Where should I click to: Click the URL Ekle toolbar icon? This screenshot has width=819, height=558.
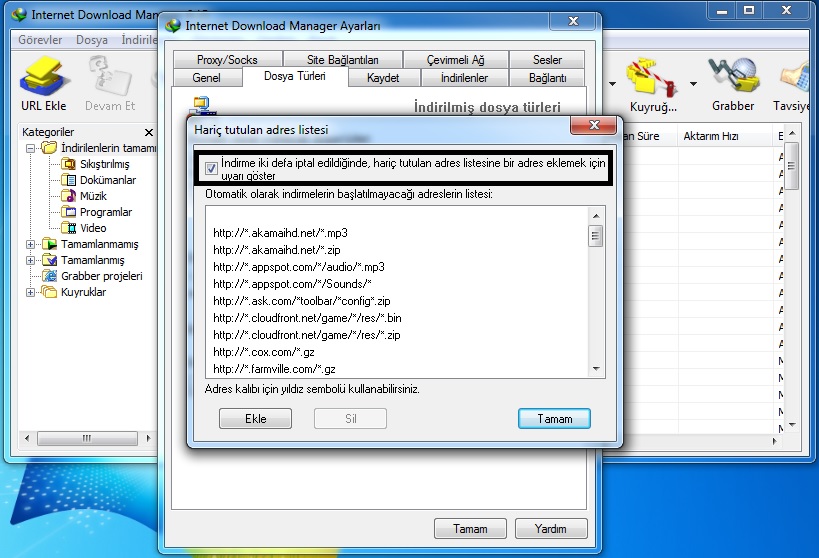pyautogui.click(x=44, y=76)
